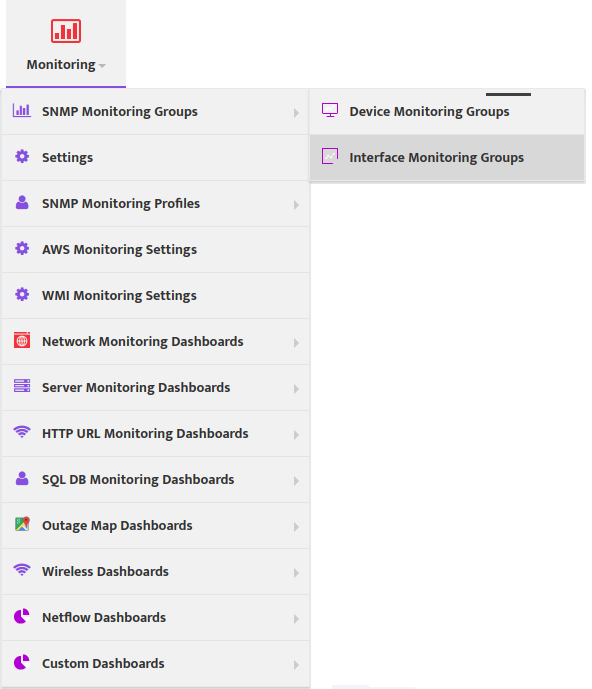Select Interface Monitoring Groups submenu item
The width and height of the screenshot is (592, 689).
click(447, 157)
